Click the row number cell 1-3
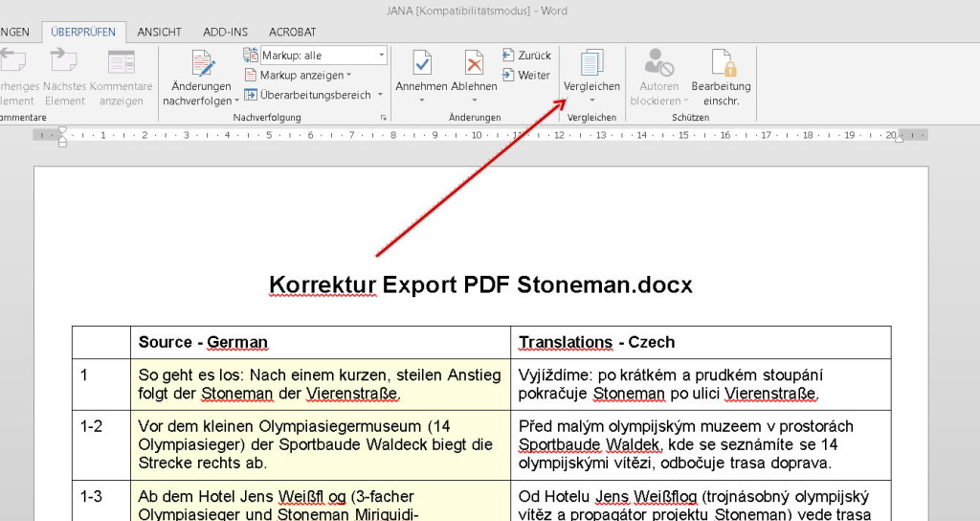Image resolution: width=980 pixels, height=521 pixels. pyautogui.click(x=101, y=500)
